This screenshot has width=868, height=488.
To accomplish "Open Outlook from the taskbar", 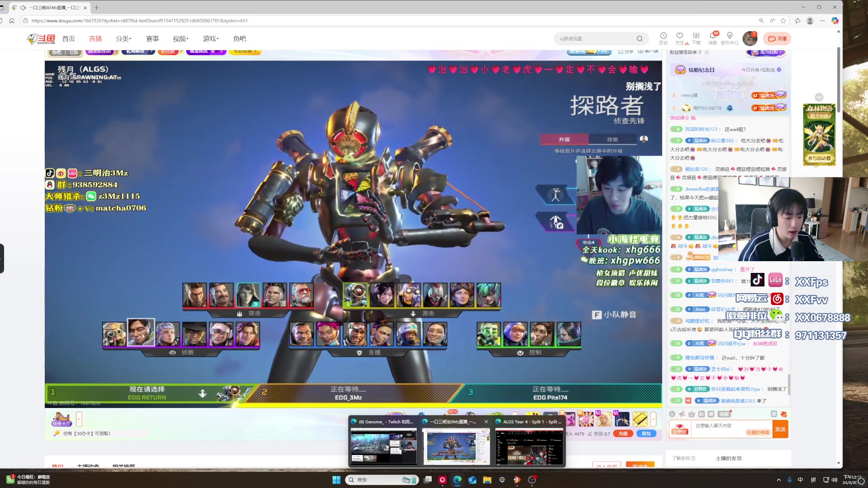I will click(472, 480).
